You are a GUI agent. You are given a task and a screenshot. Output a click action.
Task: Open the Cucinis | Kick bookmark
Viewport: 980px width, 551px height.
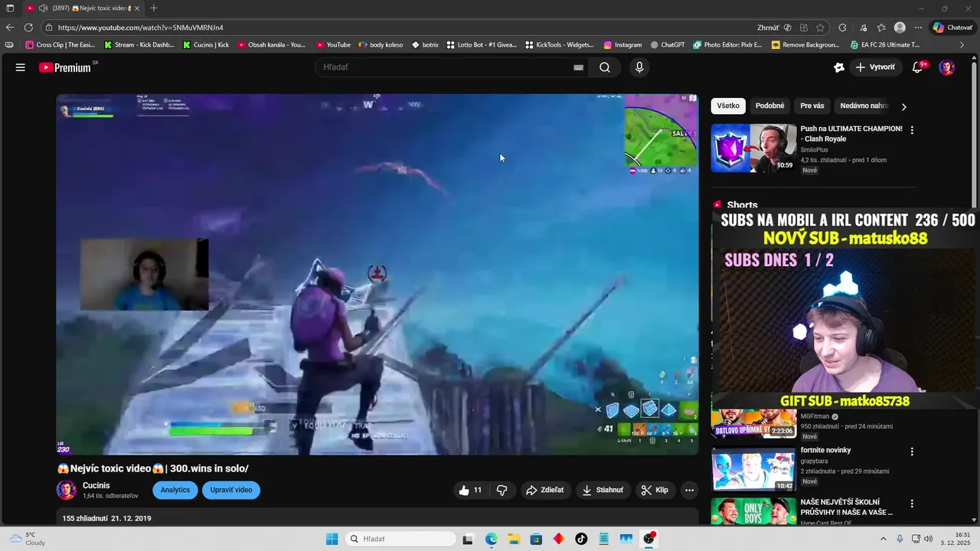[205, 45]
